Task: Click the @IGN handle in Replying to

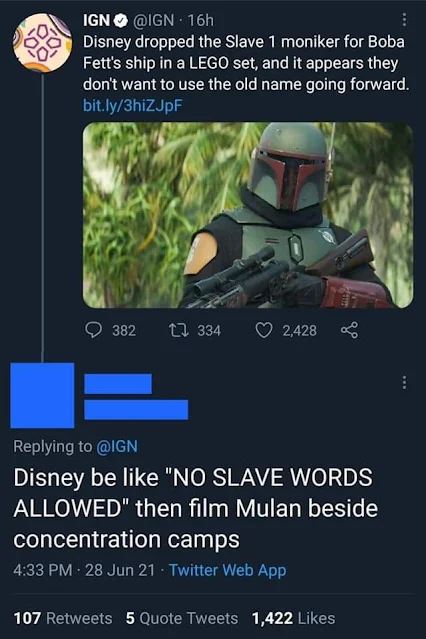Action: click(117, 446)
